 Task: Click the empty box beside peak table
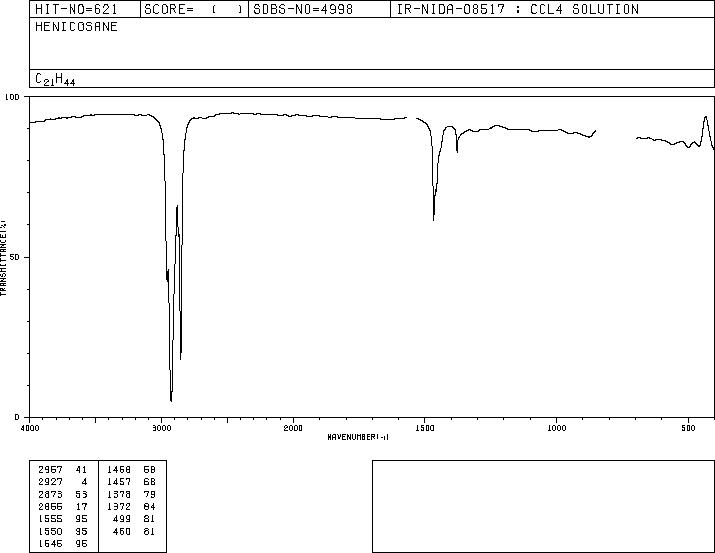click(x=543, y=506)
